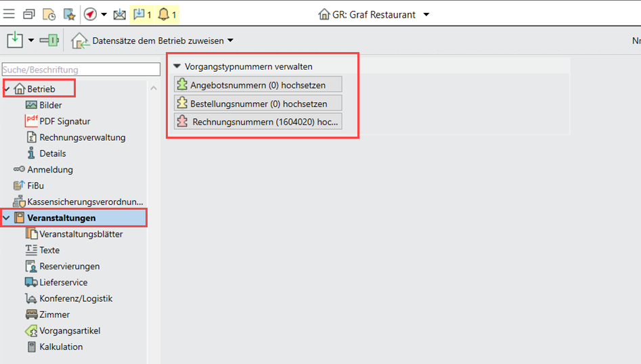Screen dimensions: 641x364
Task: Click the green save download icon
Action: 15,41
